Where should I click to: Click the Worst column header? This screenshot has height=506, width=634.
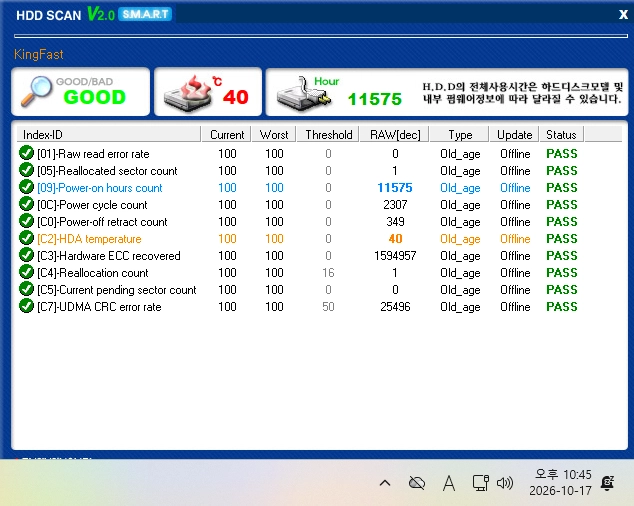coord(274,134)
